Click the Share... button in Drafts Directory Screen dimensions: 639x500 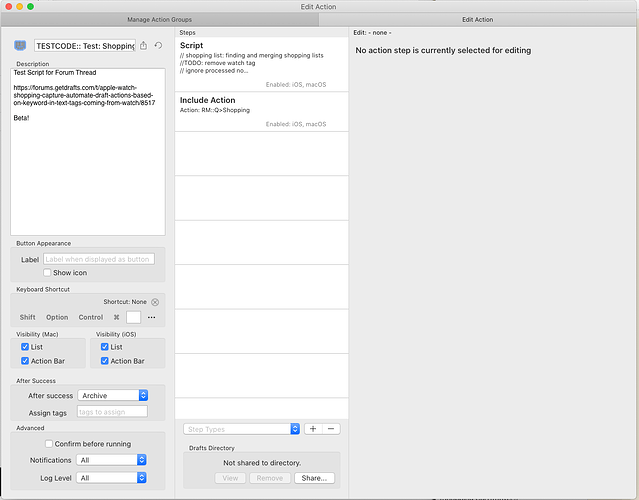pos(314,478)
